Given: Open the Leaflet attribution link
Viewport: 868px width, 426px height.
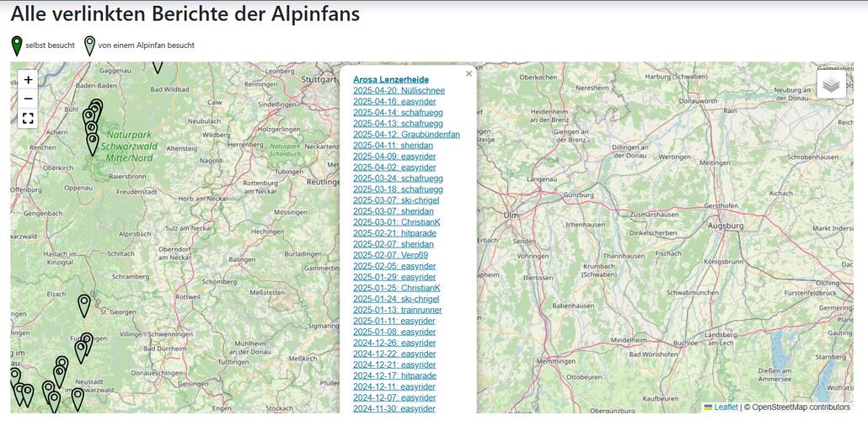Looking at the screenshot, I should [725, 407].
